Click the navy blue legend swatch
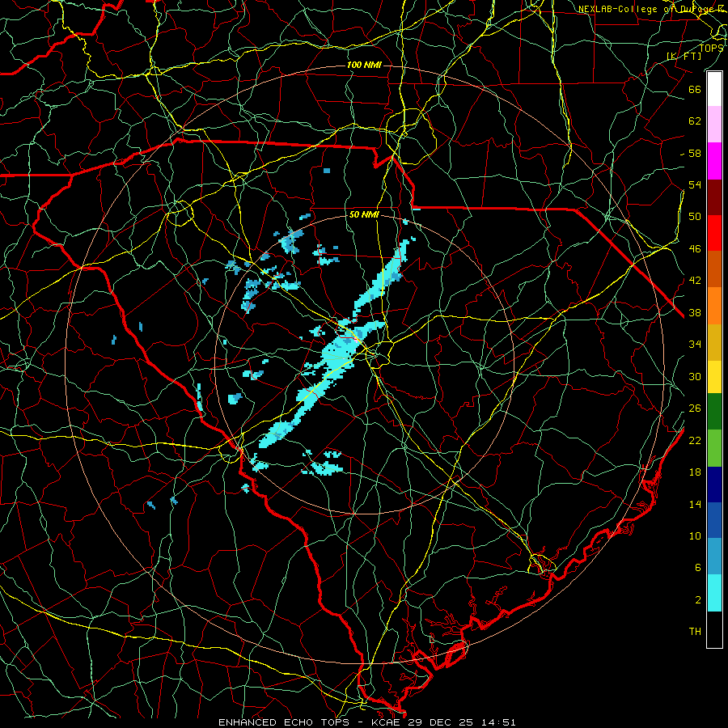This screenshot has width=728, height=728. 714,485
